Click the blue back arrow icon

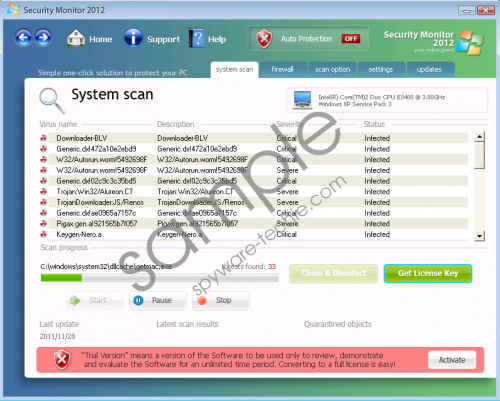(23, 38)
